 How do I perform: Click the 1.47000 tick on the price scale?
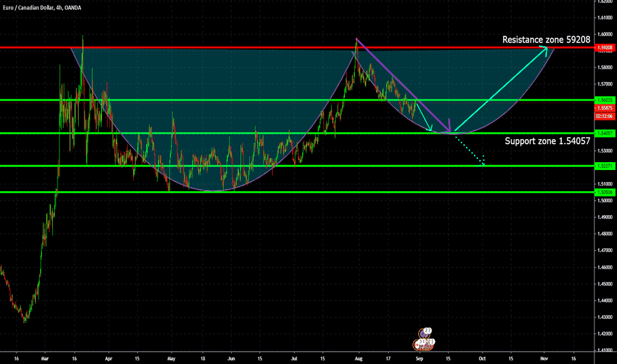[605, 250]
